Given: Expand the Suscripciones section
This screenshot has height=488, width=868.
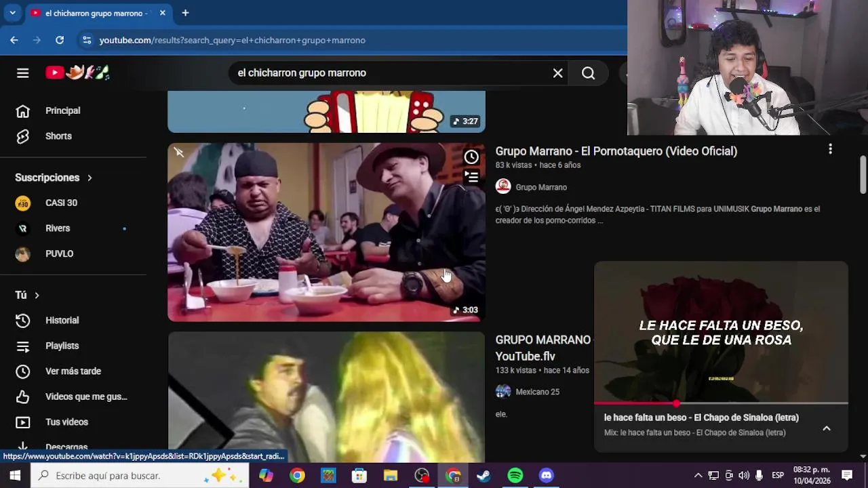Looking at the screenshot, I should tap(54, 178).
